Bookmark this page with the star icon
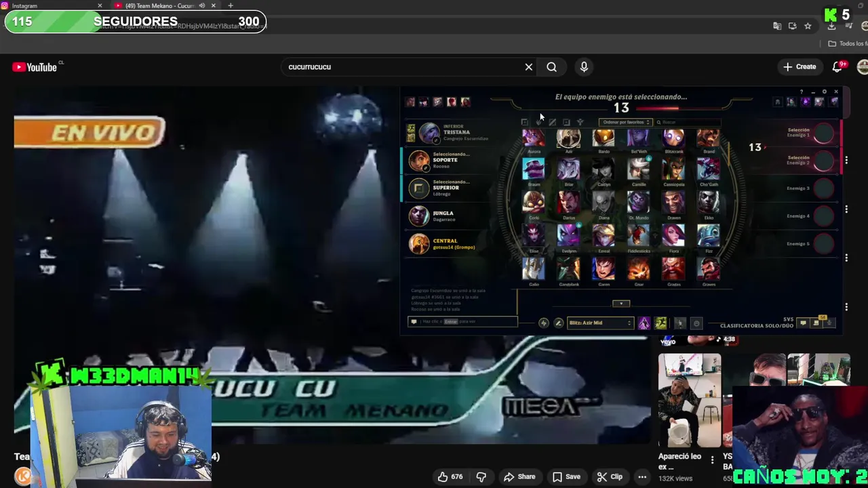Screen dimensions: 868x488 point(808,26)
